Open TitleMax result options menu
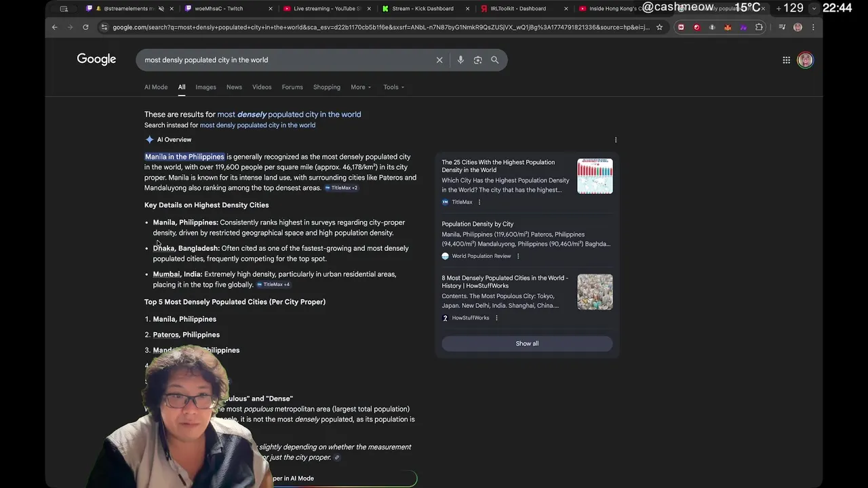 coord(479,202)
